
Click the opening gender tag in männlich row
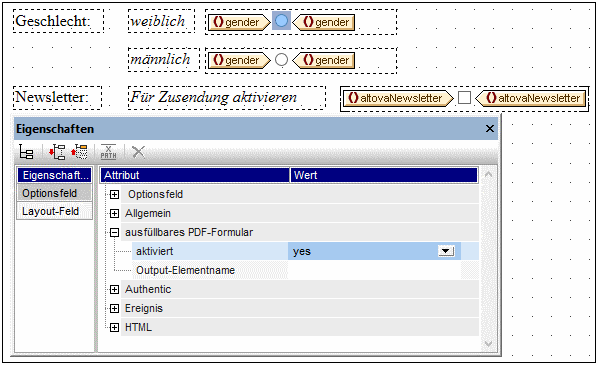coord(239,60)
